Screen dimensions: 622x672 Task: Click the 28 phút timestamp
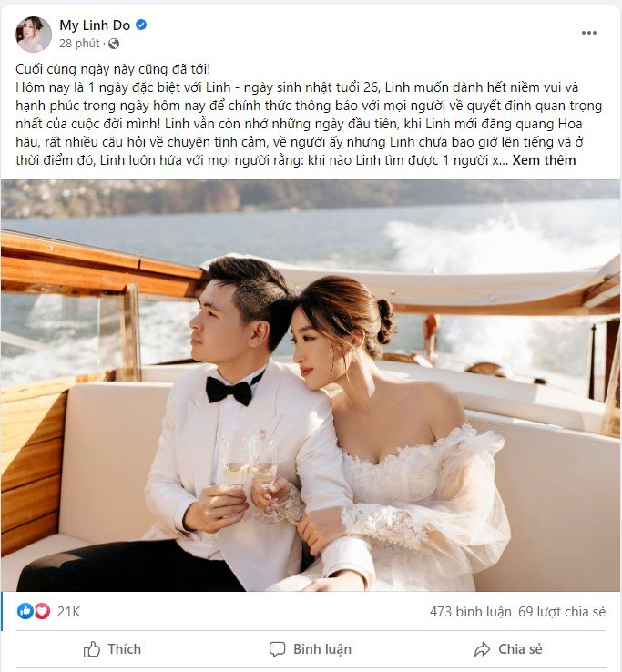tap(79, 44)
